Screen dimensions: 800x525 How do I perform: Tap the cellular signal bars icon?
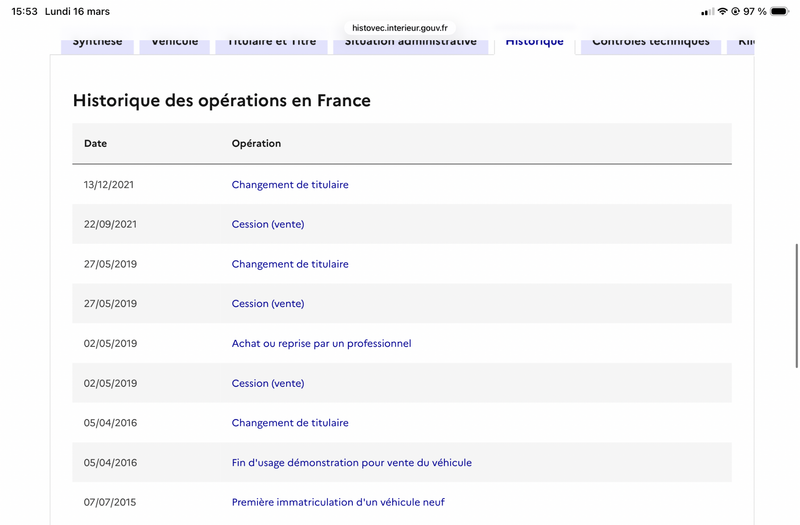tap(707, 11)
